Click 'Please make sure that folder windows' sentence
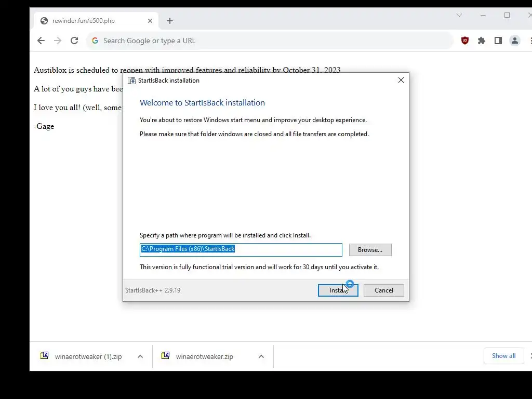The image size is (532, 399). point(254,134)
